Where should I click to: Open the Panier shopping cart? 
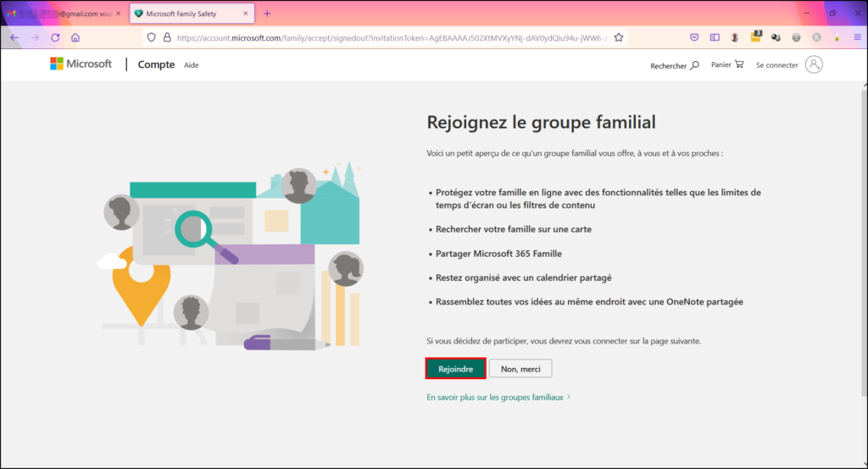726,64
